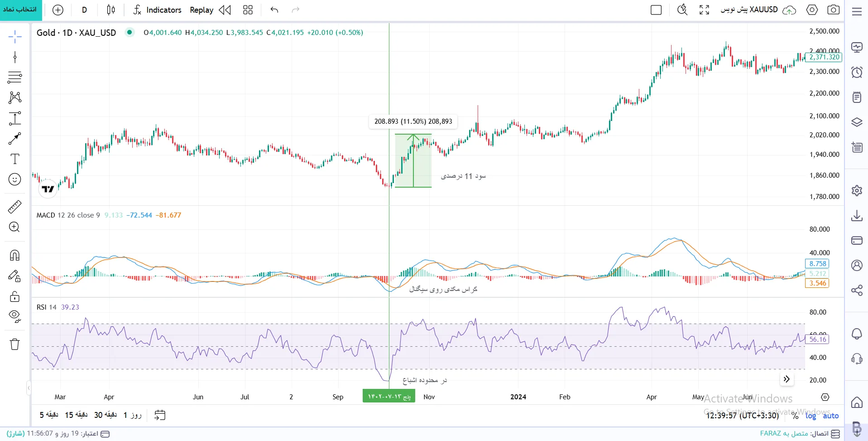Open alerts alarm clock in right sidebar
The width and height of the screenshot is (868, 441).
[x=857, y=72]
